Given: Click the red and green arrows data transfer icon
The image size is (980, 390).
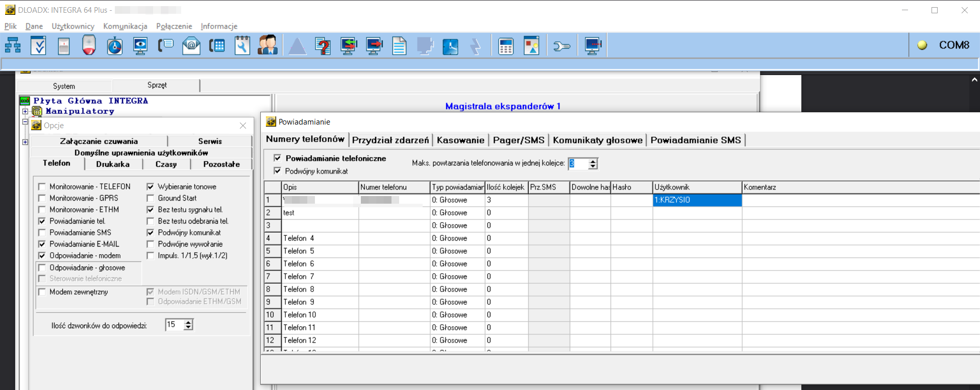Looking at the screenshot, I should click(349, 46).
